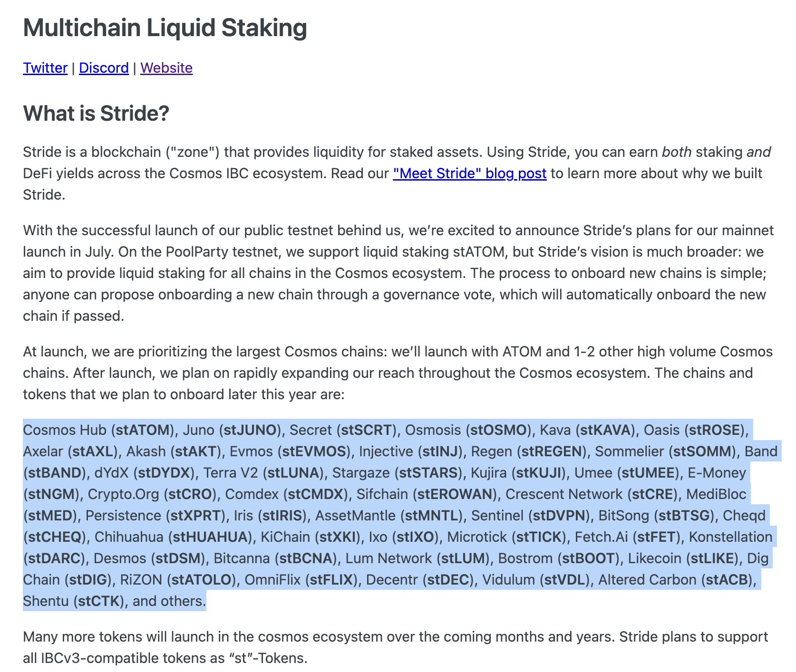This screenshot has width=796, height=672.
Task: Click the bold stJUNO token
Action: pos(250,430)
